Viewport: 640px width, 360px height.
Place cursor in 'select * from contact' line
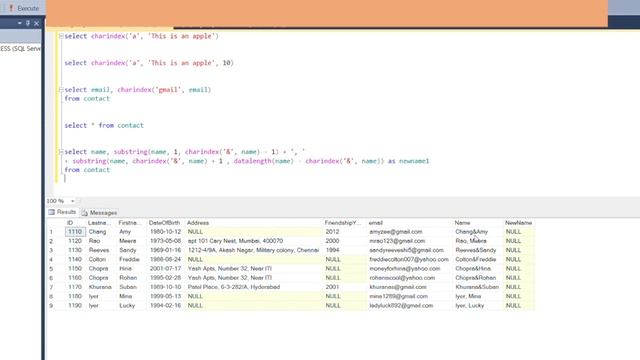[x=104, y=125]
